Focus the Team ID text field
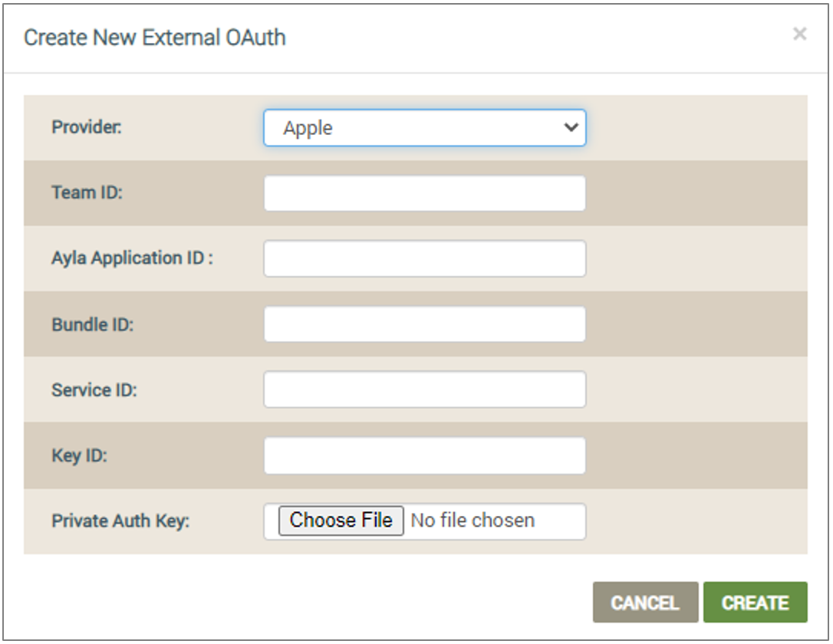 [x=424, y=193]
